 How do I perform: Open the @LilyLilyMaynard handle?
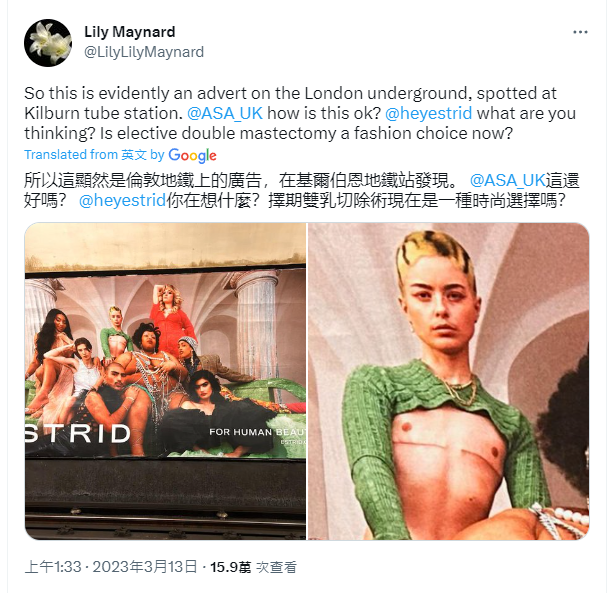click(x=144, y=52)
